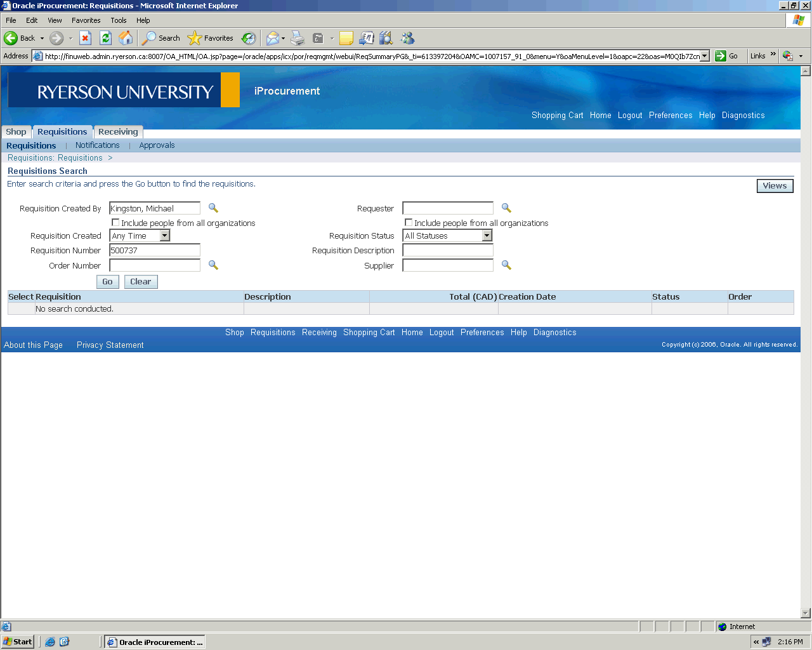Open the browser History icon
Screen dimensions: 812x650
(x=249, y=38)
